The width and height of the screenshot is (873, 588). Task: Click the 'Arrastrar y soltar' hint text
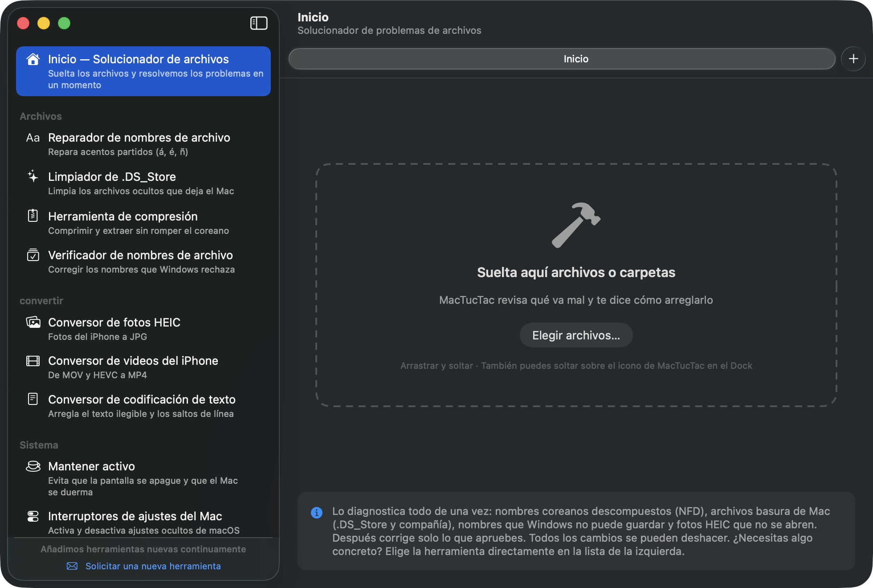pyautogui.click(x=576, y=366)
